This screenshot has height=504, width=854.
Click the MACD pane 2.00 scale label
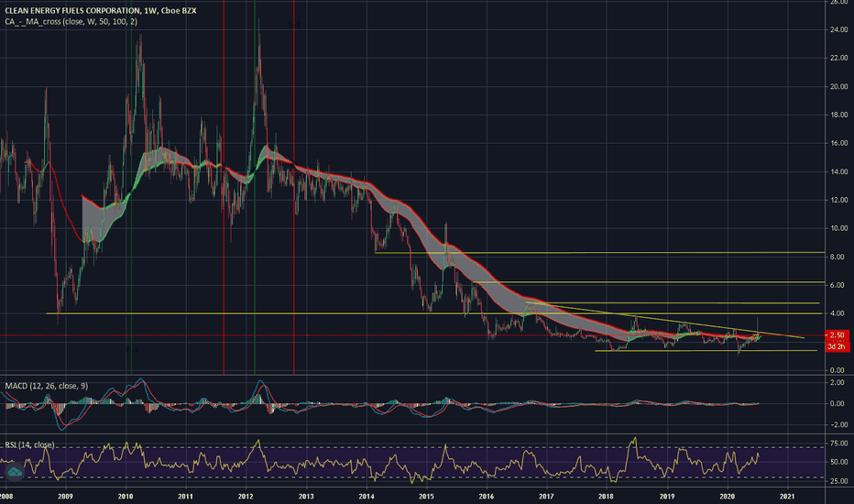838,383
